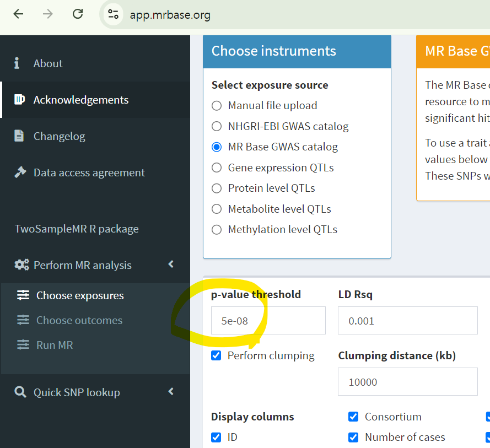Screen dimensions: 490x448
Task: Toggle Perform clumping checkbox
Action: tap(216, 355)
